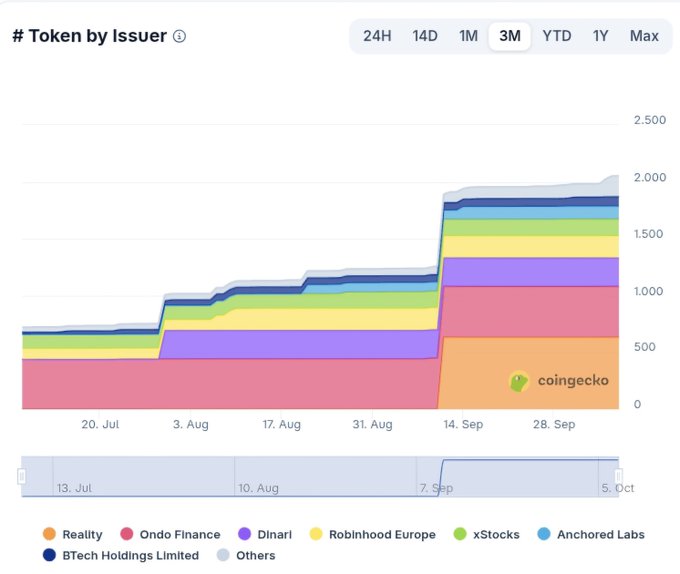This screenshot has height=574, width=680.
Task: Click the 2.000 y-axis value
Action: pos(650,177)
